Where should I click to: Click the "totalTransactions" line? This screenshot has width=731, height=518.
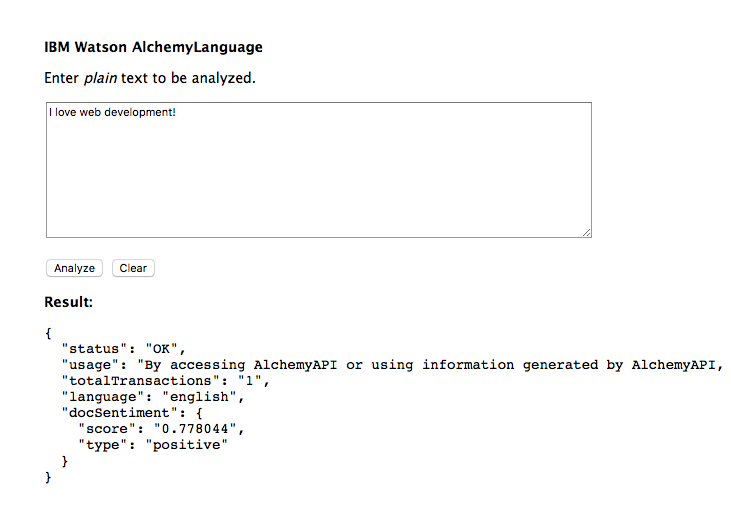pos(166,381)
